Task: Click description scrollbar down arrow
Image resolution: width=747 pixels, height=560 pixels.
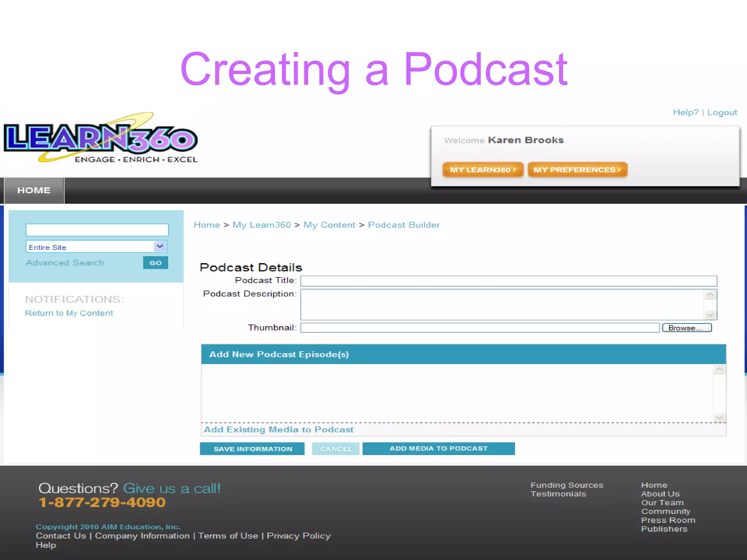Action: (x=710, y=315)
